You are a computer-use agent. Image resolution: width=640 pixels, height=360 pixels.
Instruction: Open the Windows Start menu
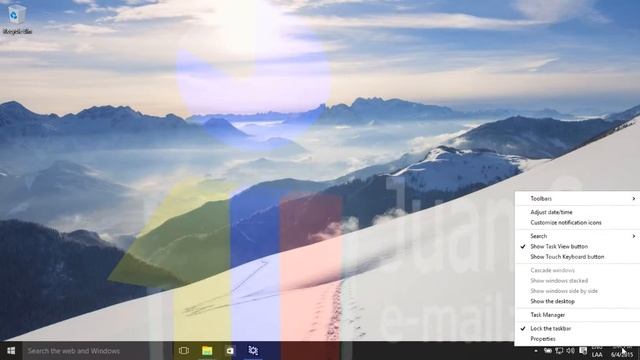(x=11, y=351)
